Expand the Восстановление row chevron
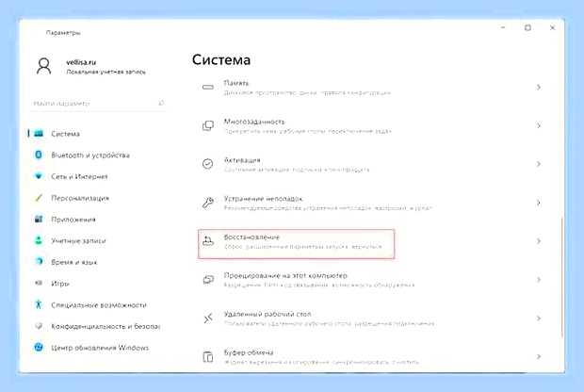 pyautogui.click(x=539, y=241)
